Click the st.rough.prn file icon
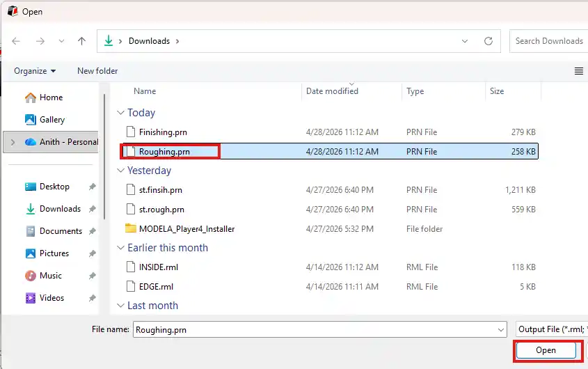 click(131, 209)
